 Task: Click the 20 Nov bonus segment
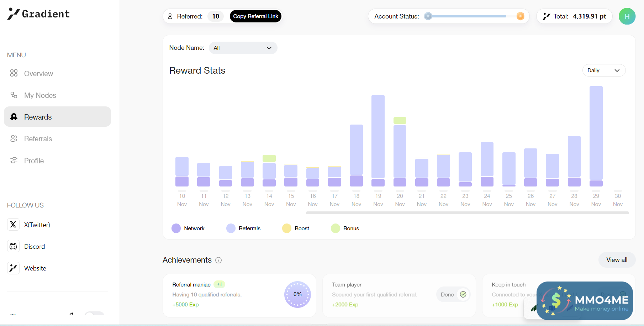[x=400, y=120]
